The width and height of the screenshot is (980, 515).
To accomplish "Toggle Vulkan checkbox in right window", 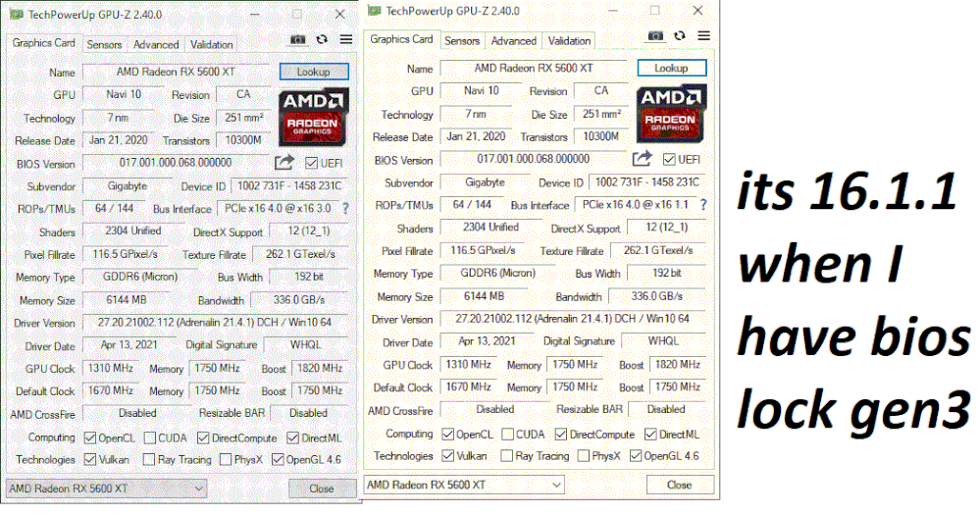I will 447,455.
